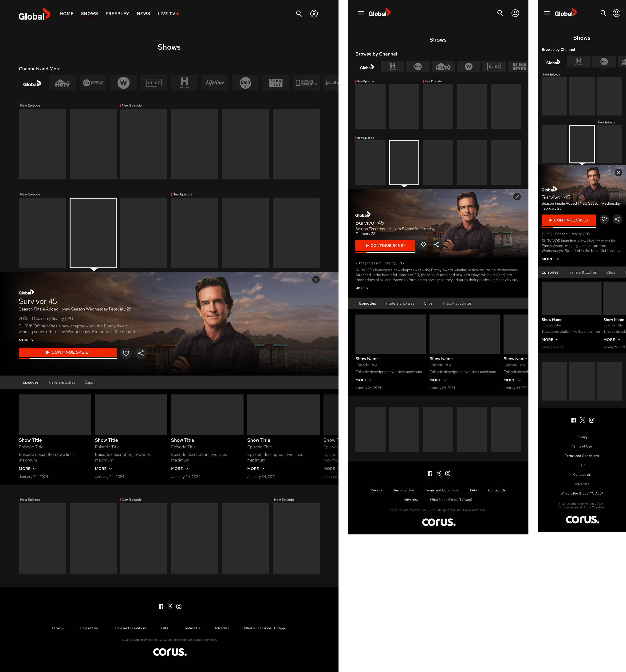The width and height of the screenshot is (626, 672).
Task: Open hamburger menu in mobile layout
Action: 547,13
